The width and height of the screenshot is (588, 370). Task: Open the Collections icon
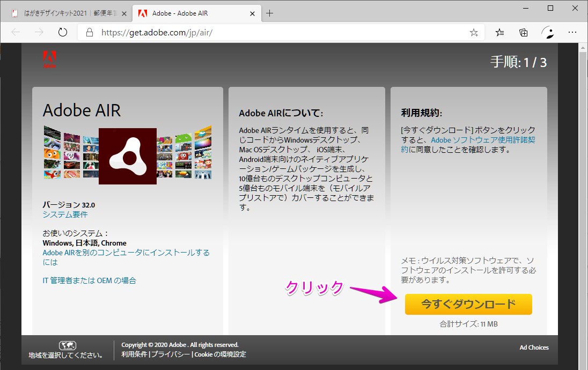523,33
